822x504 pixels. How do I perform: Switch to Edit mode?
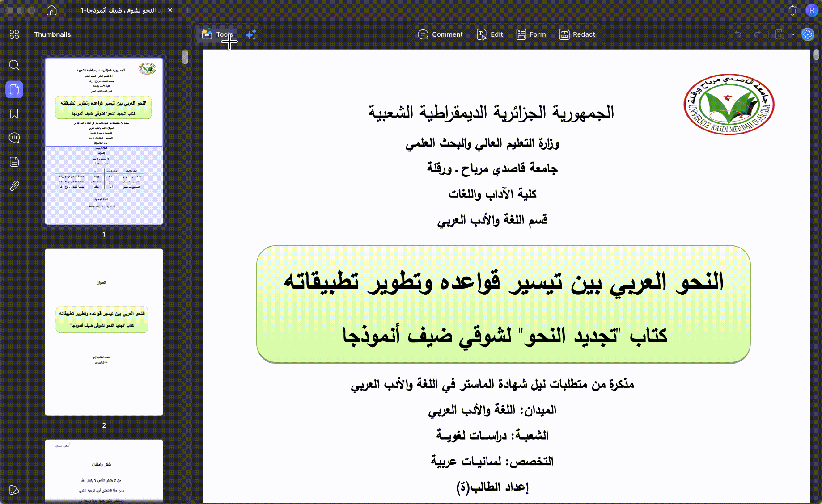[x=490, y=34]
